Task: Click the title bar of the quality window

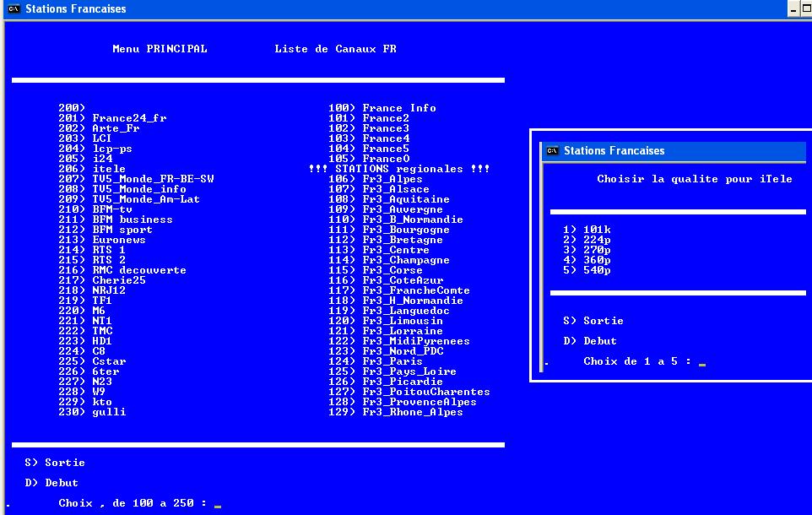Action: click(675, 151)
